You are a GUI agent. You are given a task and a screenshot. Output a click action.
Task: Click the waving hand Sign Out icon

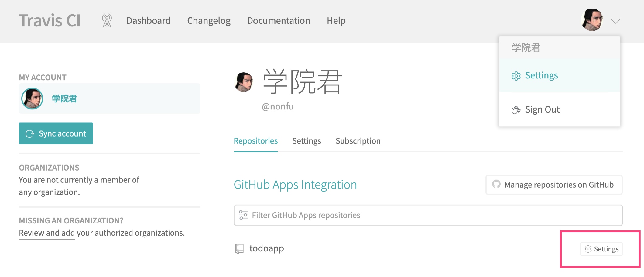click(516, 110)
